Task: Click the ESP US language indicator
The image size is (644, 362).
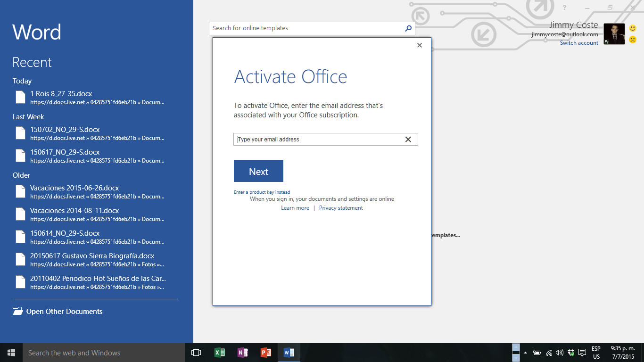Action: [596, 353]
